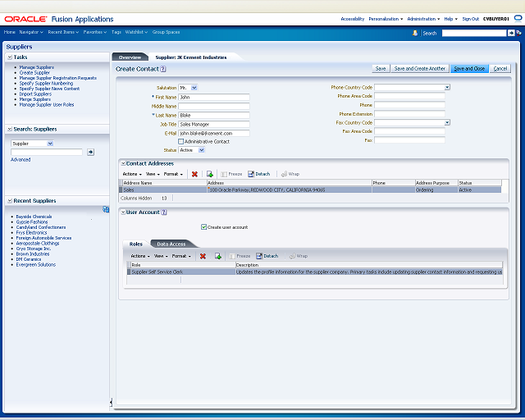
Task: Collapse the User Account section
Action: [x=123, y=212]
